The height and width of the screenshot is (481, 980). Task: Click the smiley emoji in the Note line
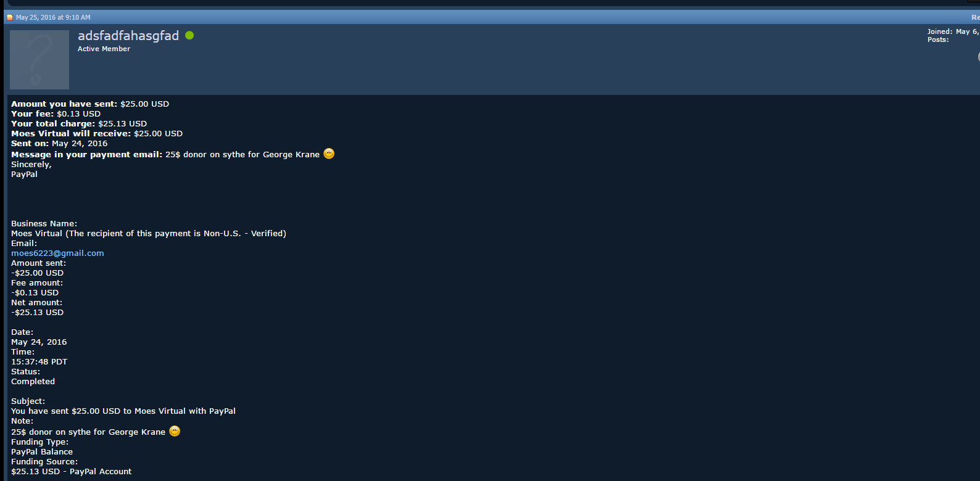point(175,431)
